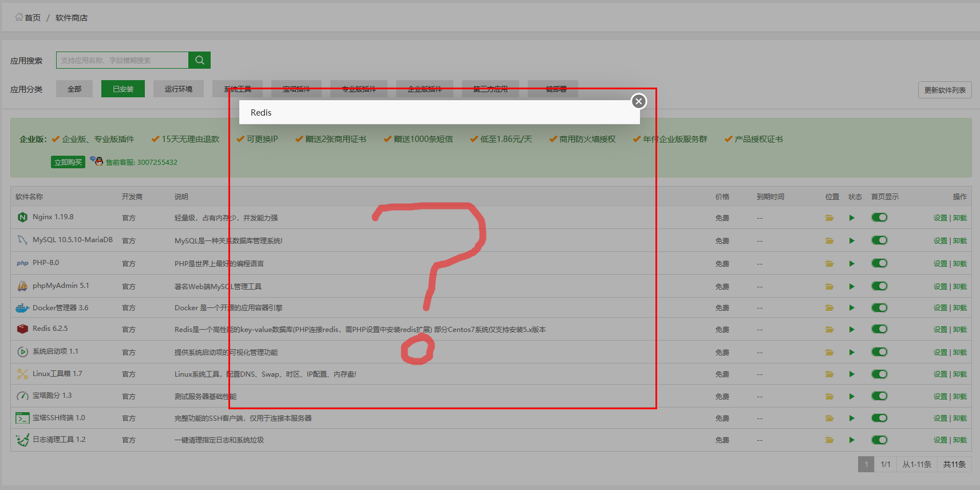Click the 宝塔SSH终端 terminal icon

(x=22, y=418)
